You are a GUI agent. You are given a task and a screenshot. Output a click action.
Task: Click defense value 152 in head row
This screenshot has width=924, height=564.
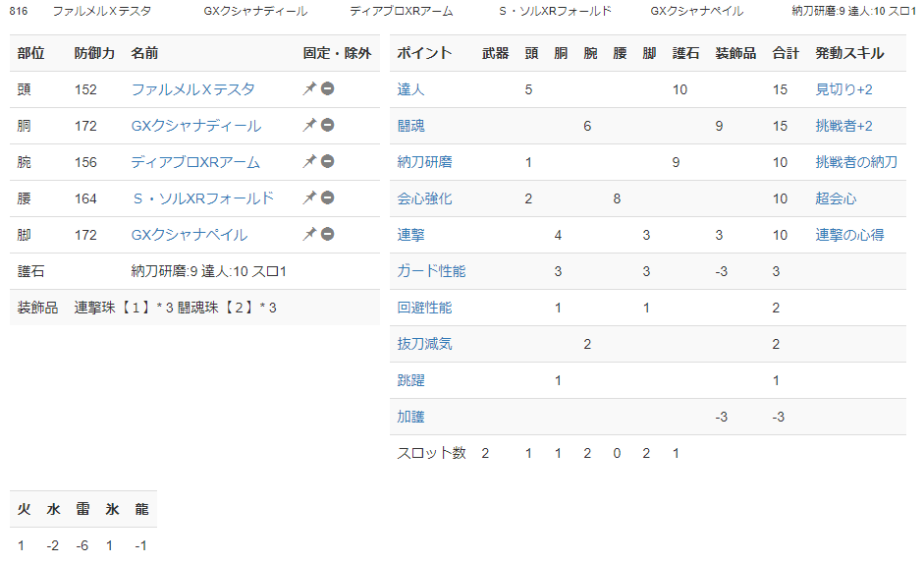pyautogui.click(x=85, y=89)
